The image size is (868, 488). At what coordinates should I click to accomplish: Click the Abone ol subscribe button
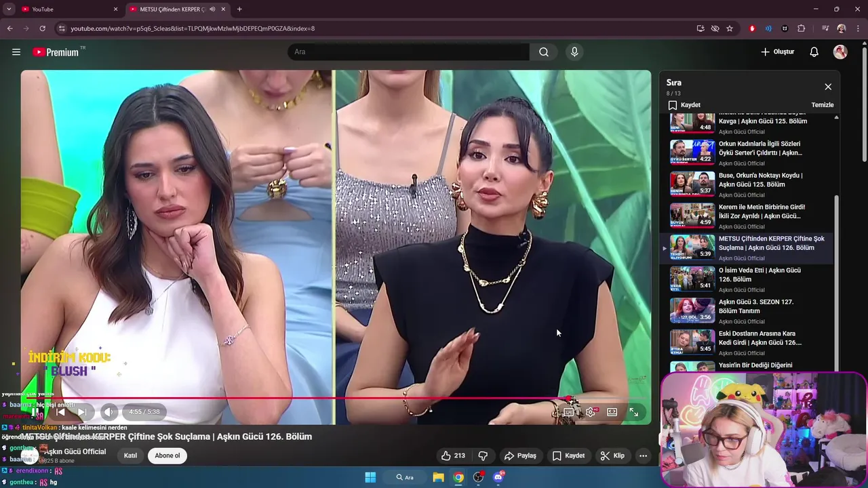[x=167, y=455]
